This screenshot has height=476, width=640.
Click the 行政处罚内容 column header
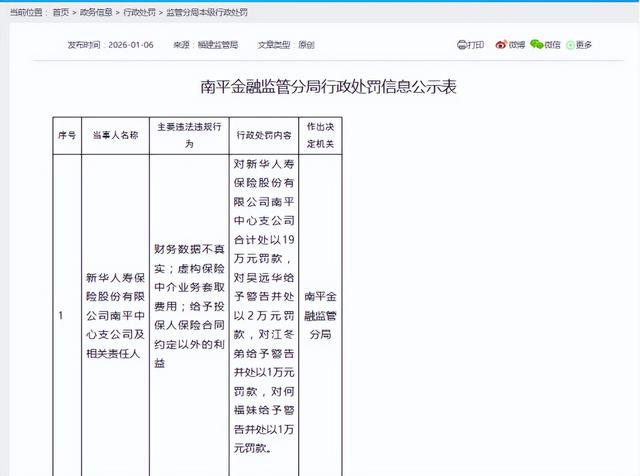point(262,136)
